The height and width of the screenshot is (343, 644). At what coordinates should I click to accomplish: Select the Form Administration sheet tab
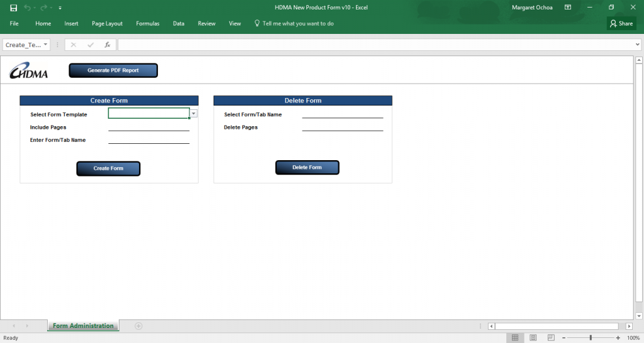[x=83, y=326]
